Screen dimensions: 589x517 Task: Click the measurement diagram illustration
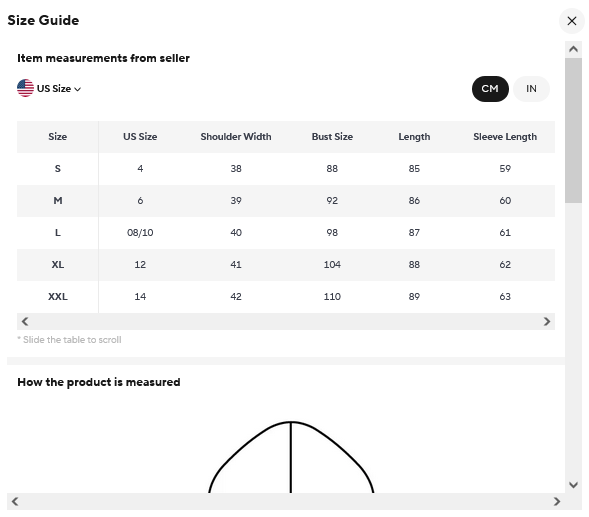point(291,457)
